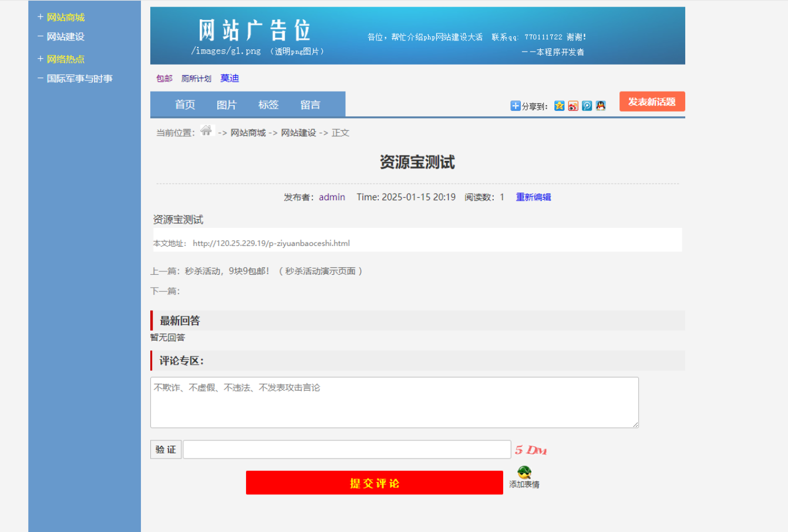The image size is (788, 532).
Task: Click the Sina Weibo share icon
Action: (x=573, y=106)
